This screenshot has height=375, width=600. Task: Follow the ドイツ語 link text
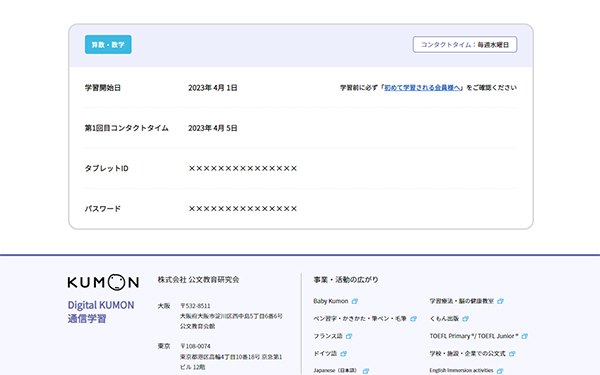tap(325, 354)
